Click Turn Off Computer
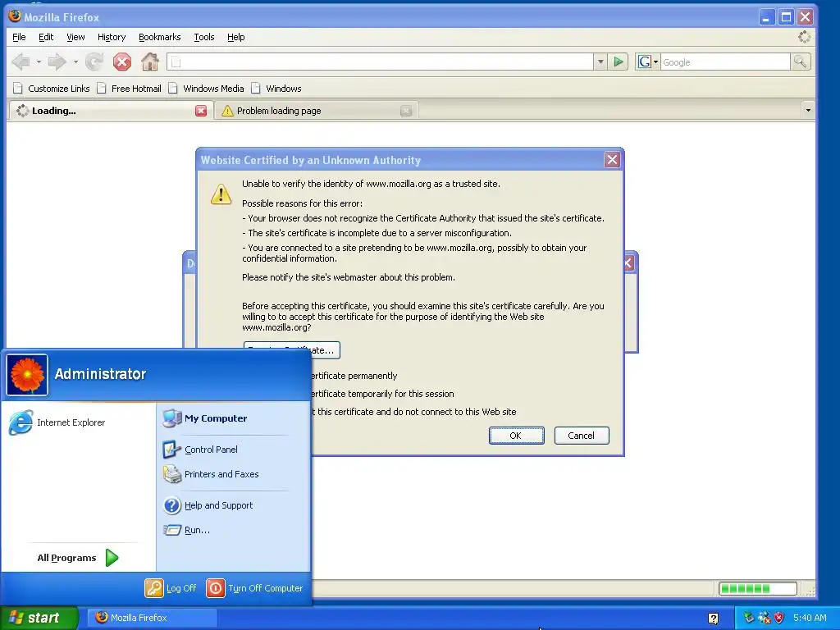 255,588
